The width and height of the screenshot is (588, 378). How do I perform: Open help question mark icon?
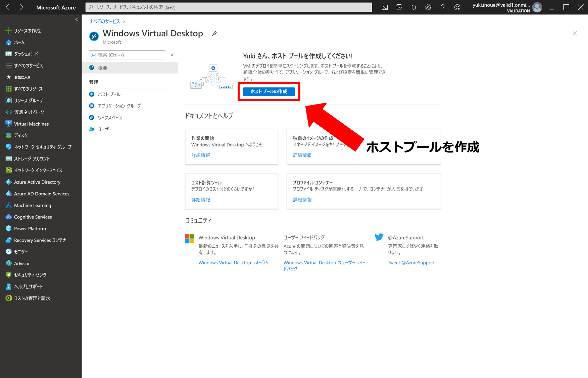[443, 7]
